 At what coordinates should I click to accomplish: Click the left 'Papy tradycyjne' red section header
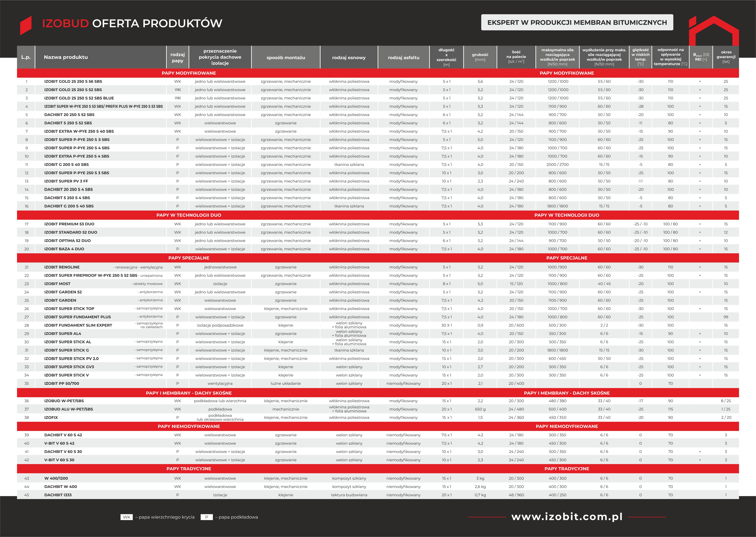coord(189,468)
